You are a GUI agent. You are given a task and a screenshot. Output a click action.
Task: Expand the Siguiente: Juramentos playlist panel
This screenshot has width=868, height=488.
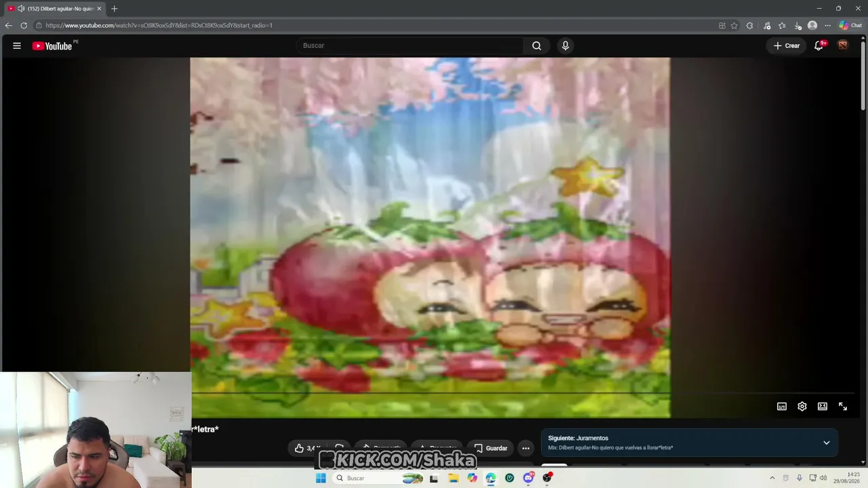tap(827, 443)
